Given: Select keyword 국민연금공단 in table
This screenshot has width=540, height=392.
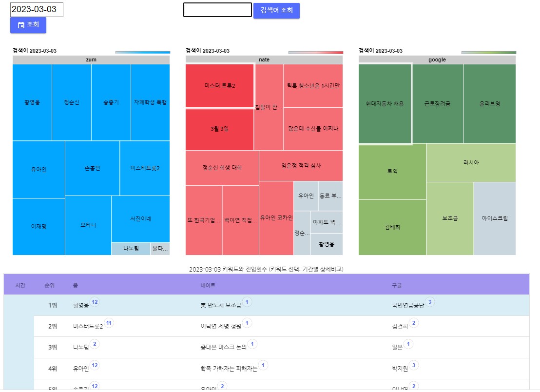Looking at the screenshot, I should point(408,305).
